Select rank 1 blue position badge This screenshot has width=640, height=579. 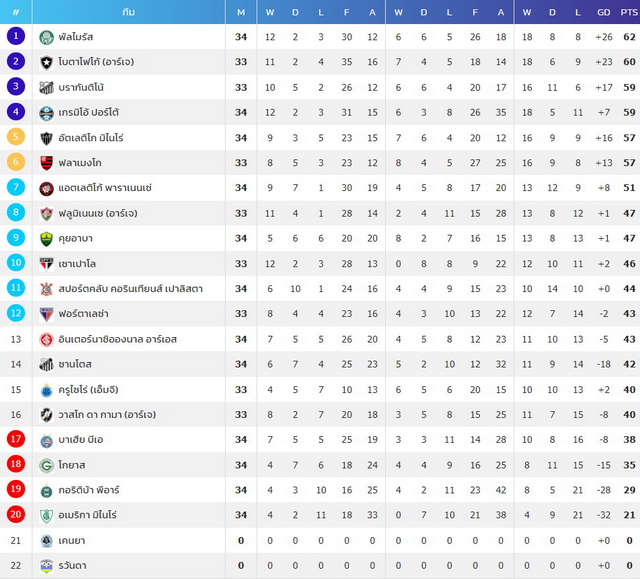16,36
